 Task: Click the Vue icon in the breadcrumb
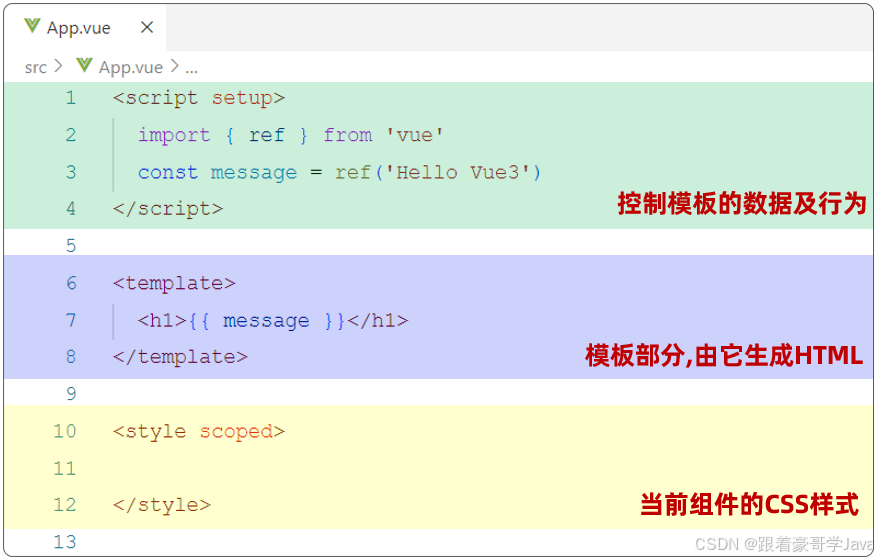84,66
